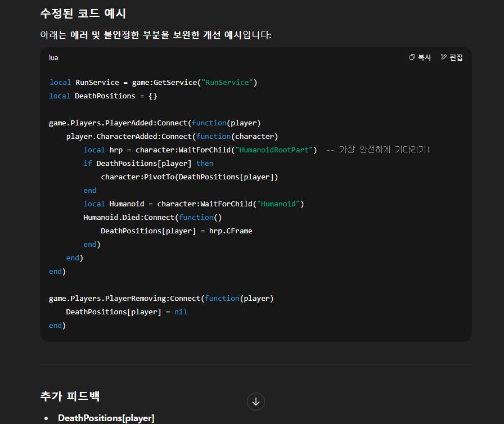Click the 'player.CharacterAdded:Connect' code line
This screenshot has height=424, width=504.
(172, 137)
